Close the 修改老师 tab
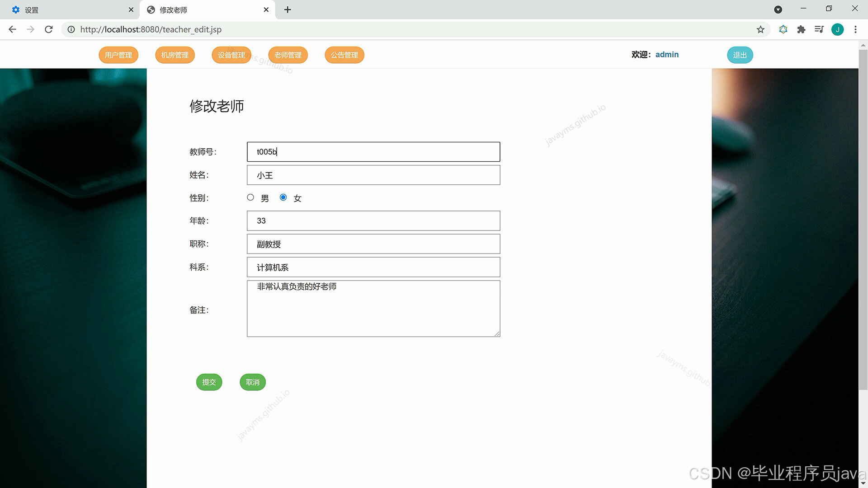 click(266, 9)
